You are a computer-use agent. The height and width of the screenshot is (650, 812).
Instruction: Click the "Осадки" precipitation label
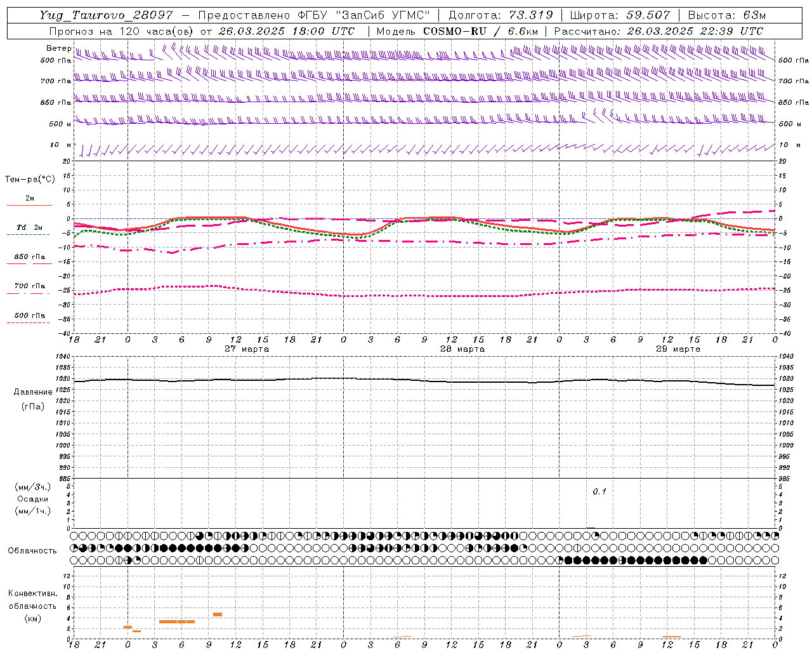click(x=33, y=499)
